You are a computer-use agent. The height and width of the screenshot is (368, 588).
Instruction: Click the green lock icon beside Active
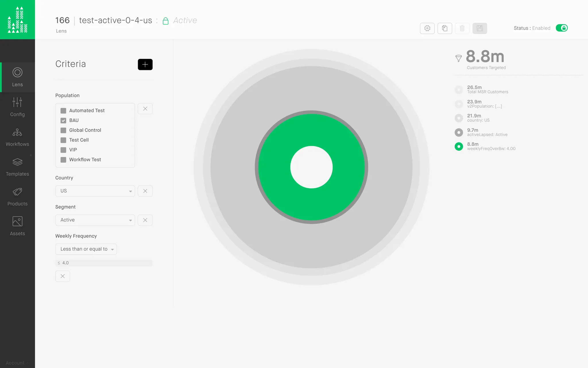click(x=166, y=21)
